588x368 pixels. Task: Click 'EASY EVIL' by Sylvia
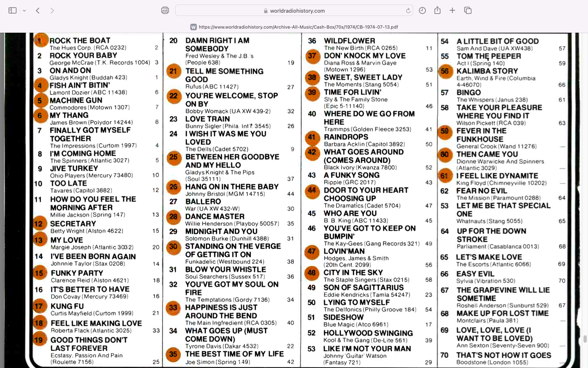[475, 274]
